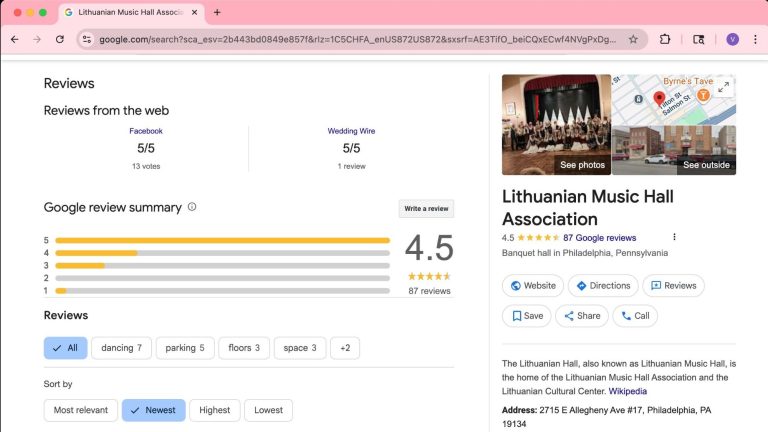Click See photos thumbnail
Image resolution: width=768 pixels, height=432 pixels.
pos(556,124)
